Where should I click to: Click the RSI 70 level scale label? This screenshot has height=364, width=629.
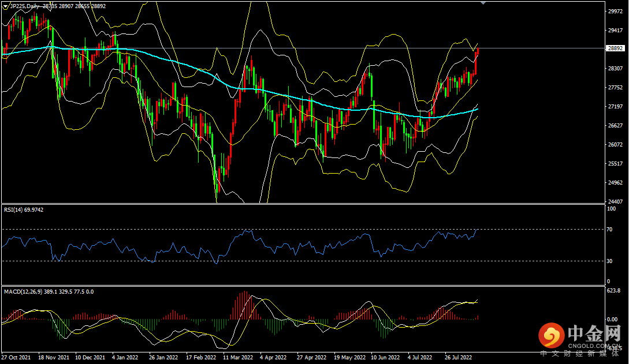pos(610,230)
